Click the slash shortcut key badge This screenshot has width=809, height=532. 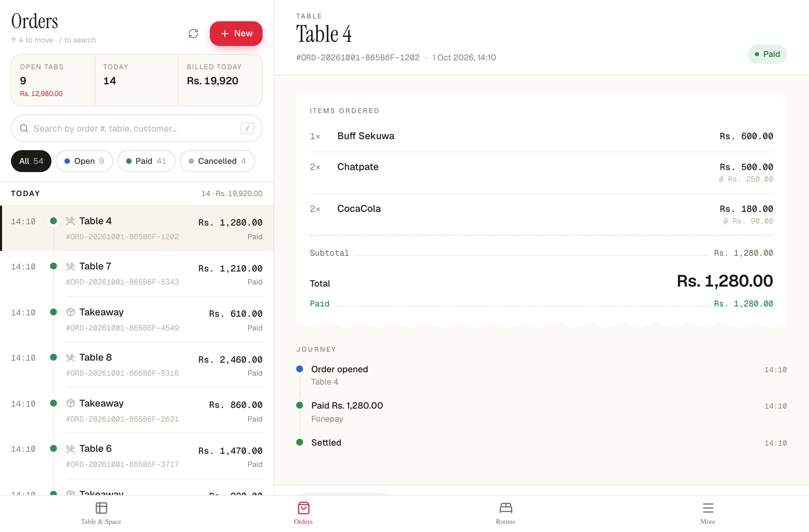tap(247, 128)
